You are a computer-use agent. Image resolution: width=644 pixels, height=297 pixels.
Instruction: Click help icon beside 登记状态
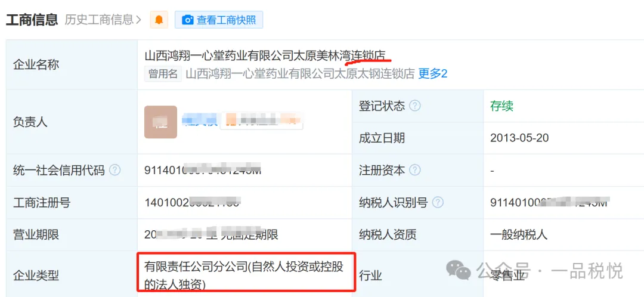[415, 106]
